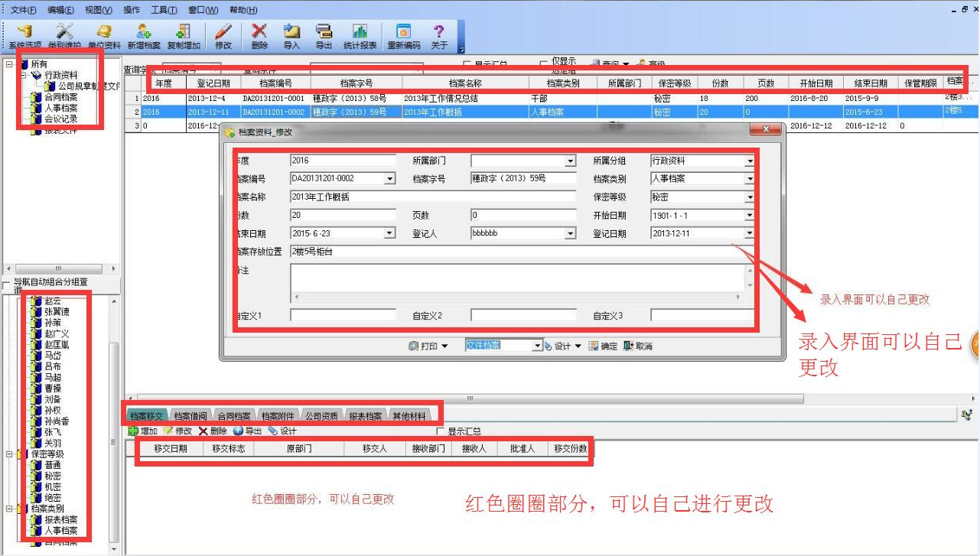Select 孙尚香 in the navigation tree
980x556 pixels.
[x=57, y=421]
